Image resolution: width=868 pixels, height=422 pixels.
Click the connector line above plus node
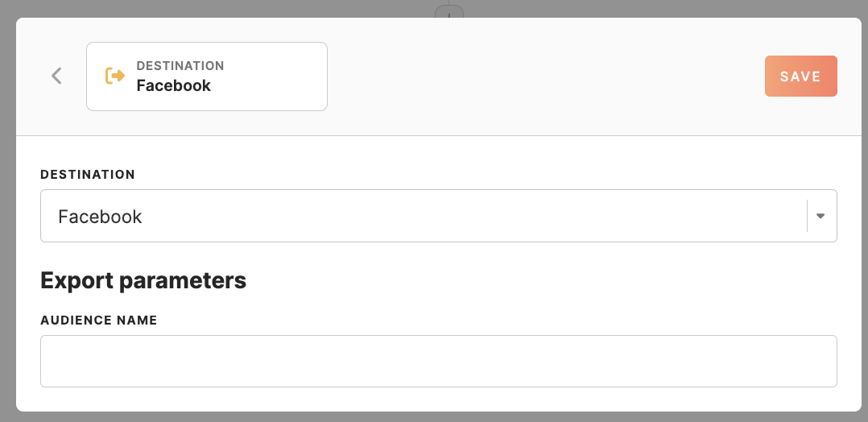(x=449, y=2)
